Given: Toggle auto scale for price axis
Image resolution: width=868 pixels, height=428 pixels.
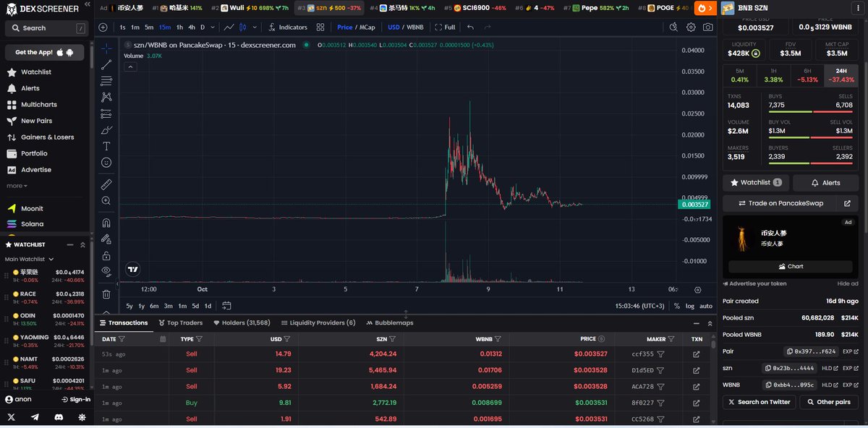Looking at the screenshot, I should tap(705, 306).
